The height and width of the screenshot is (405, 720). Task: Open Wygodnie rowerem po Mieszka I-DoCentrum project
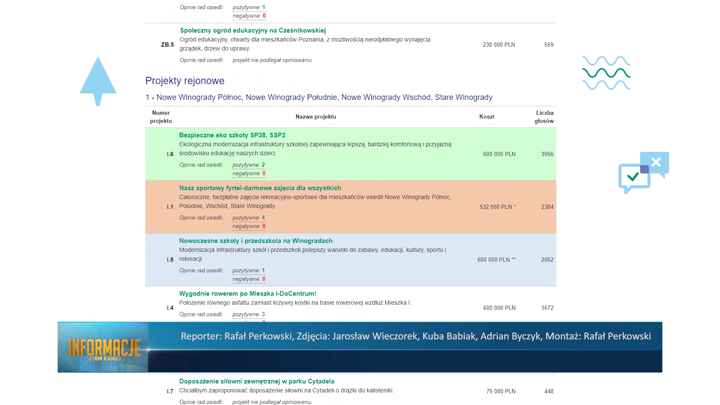coord(247,294)
